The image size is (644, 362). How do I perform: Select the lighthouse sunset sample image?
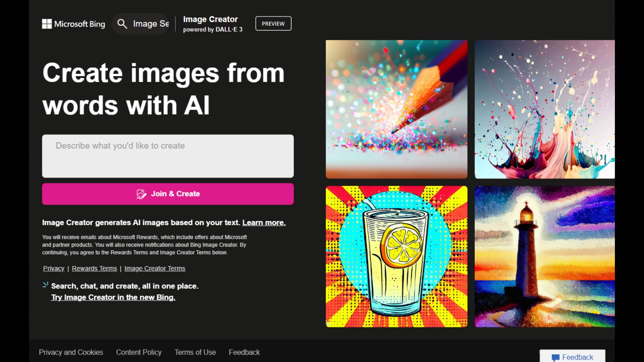[x=544, y=256]
